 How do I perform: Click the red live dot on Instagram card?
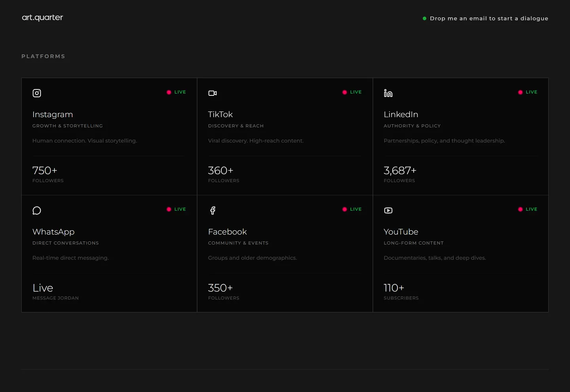[169, 92]
